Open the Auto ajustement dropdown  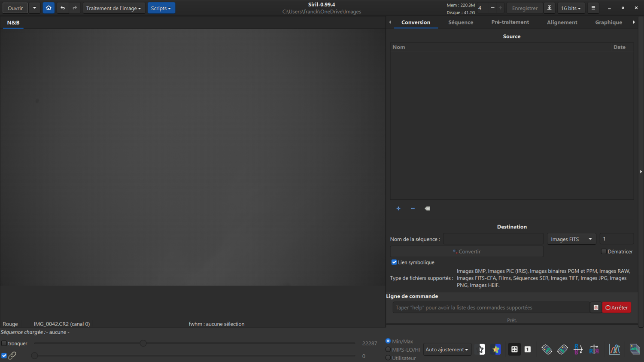click(x=447, y=349)
